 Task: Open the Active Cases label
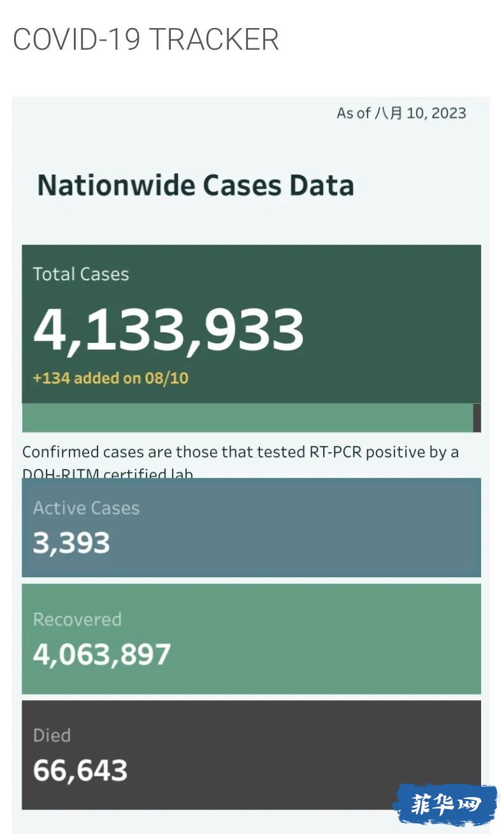(x=86, y=508)
